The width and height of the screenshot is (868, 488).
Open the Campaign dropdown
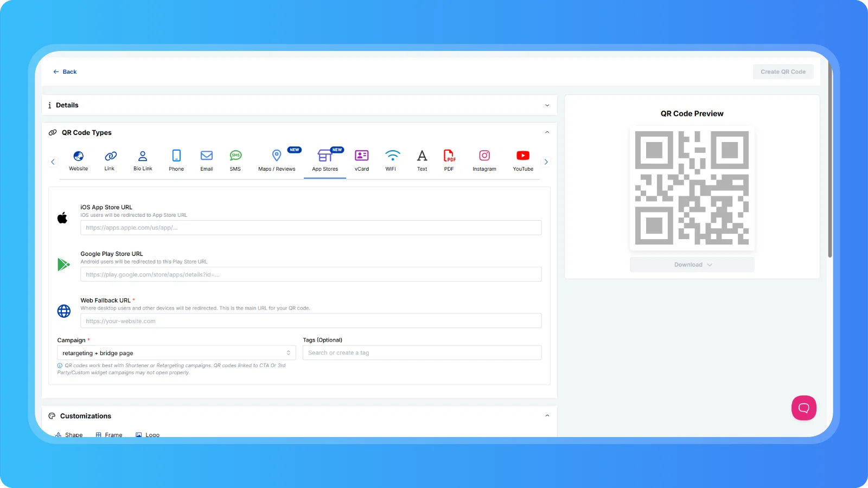[176, 353]
